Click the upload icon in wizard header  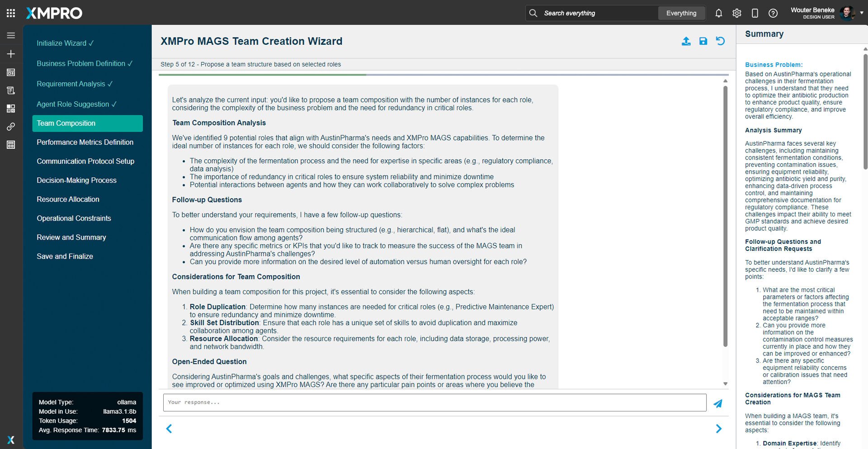686,41
